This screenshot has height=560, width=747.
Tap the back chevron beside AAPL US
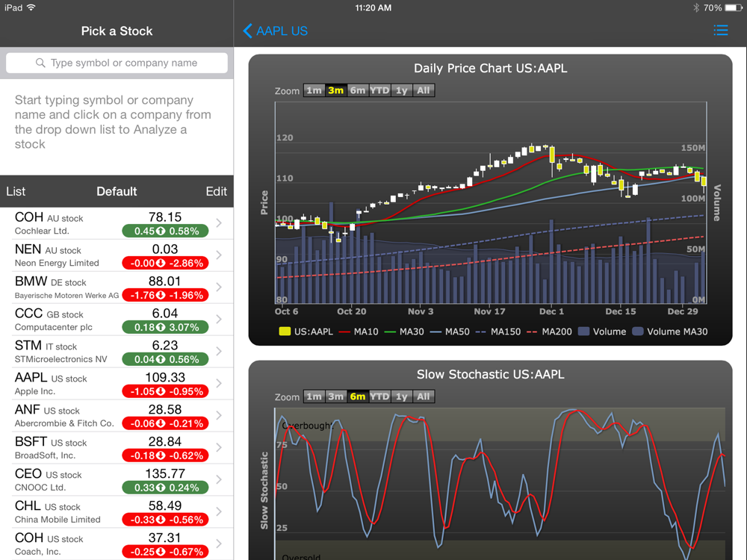247,31
